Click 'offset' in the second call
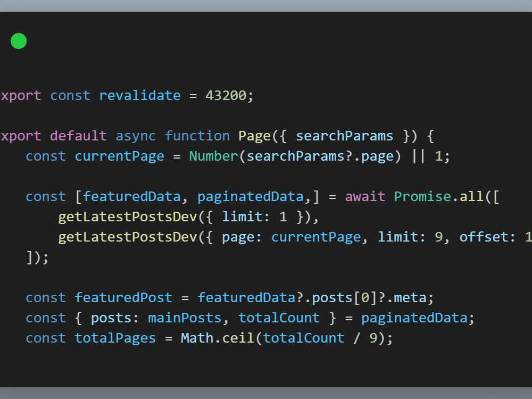Image resolution: width=532 pixels, height=399 pixels. point(484,237)
